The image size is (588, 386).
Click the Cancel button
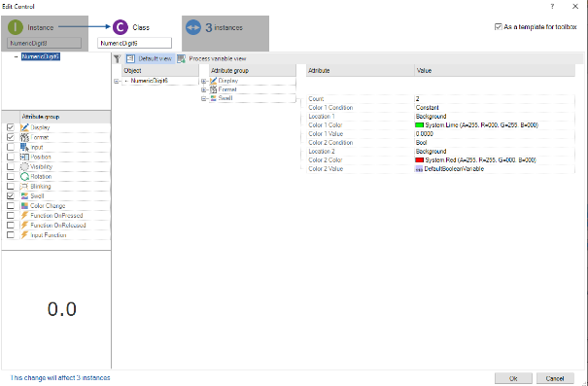555,378
